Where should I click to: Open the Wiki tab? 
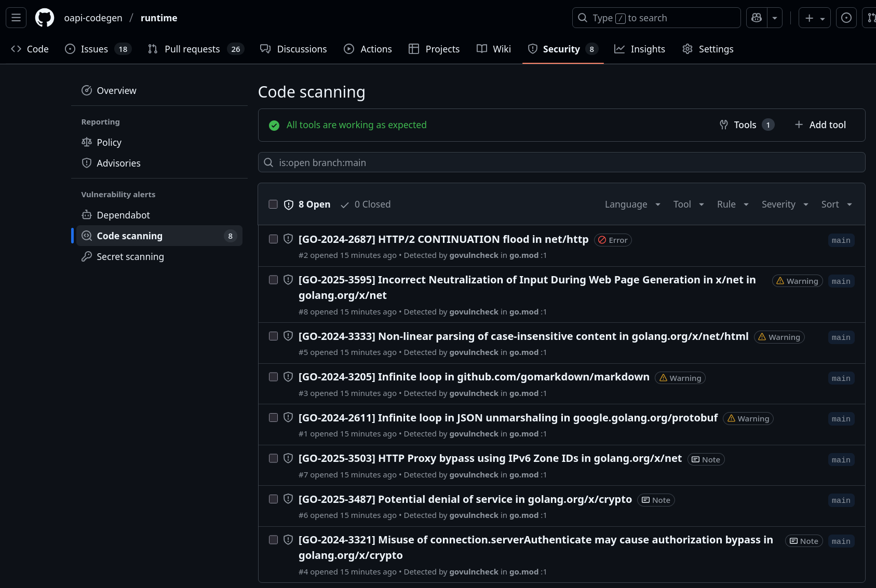coord(494,49)
